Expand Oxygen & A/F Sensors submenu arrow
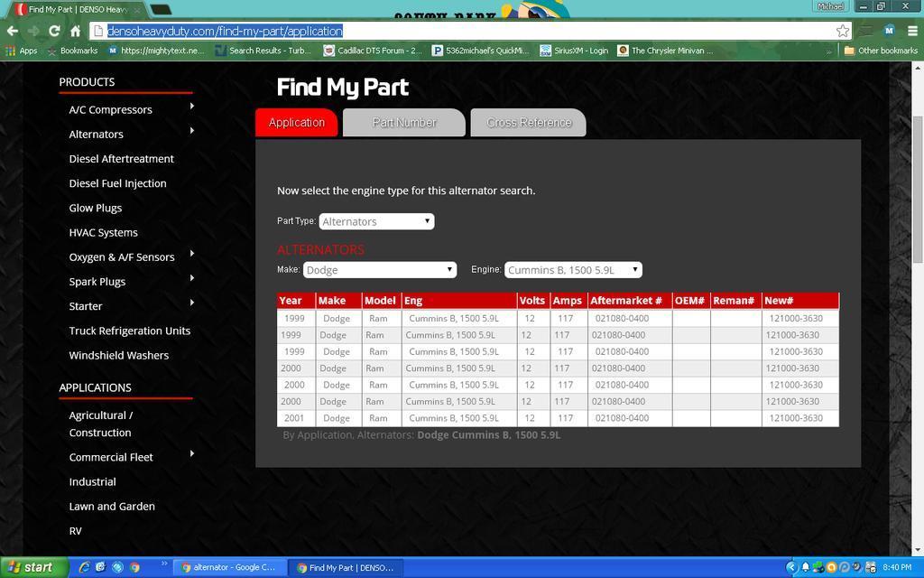924x578 pixels. pyautogui.click(x=192, y=254)
